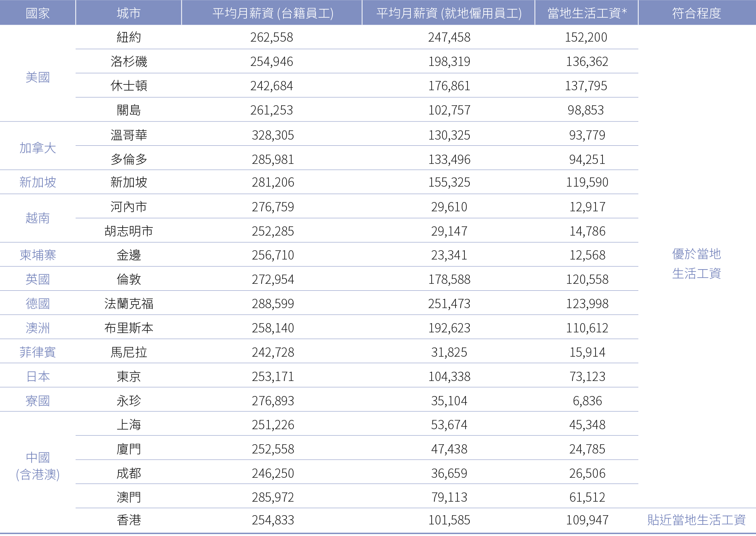Select the 英國 country cell
This screenshot has height=536, width=756.
click(37, 279)
